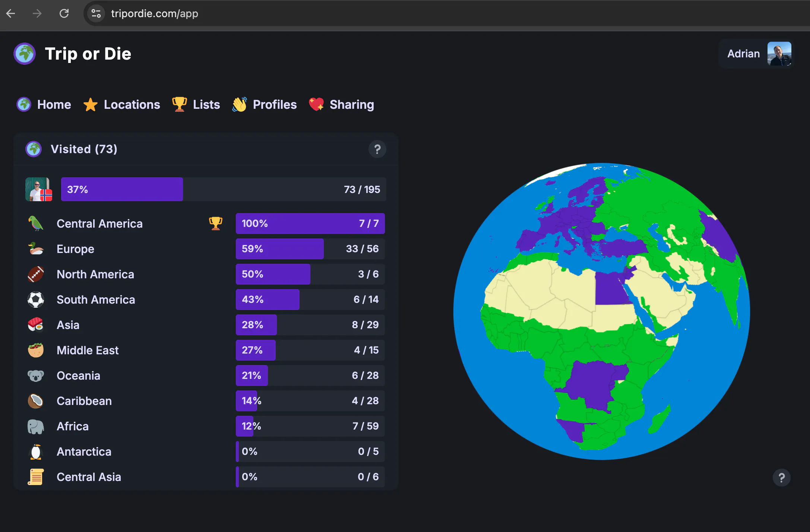Click the Central America parrot icon

pos(36,224)
